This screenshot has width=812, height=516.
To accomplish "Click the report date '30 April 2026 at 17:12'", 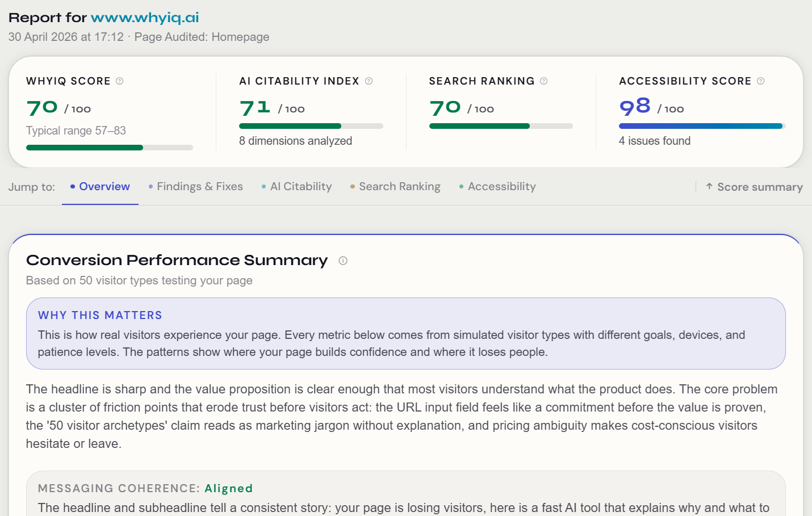I will 66,37.
